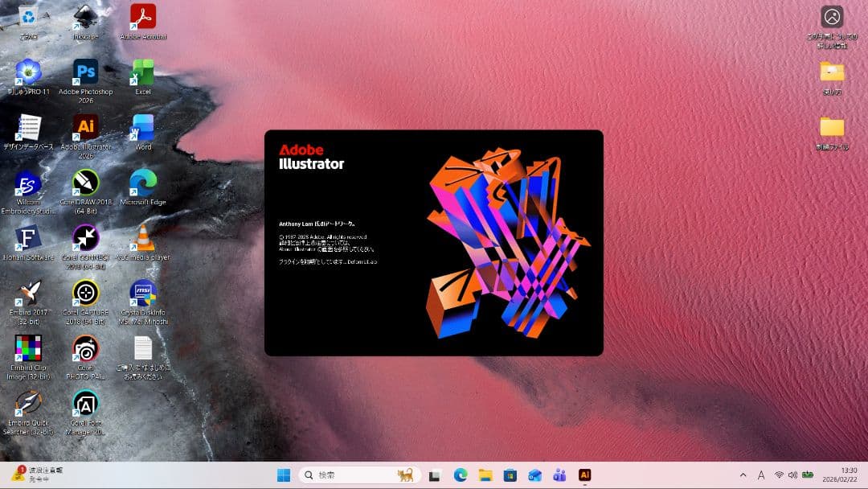Click the CorelDRAW 2018 desktop shortcut
868x489 pixels.
[85, 183]
